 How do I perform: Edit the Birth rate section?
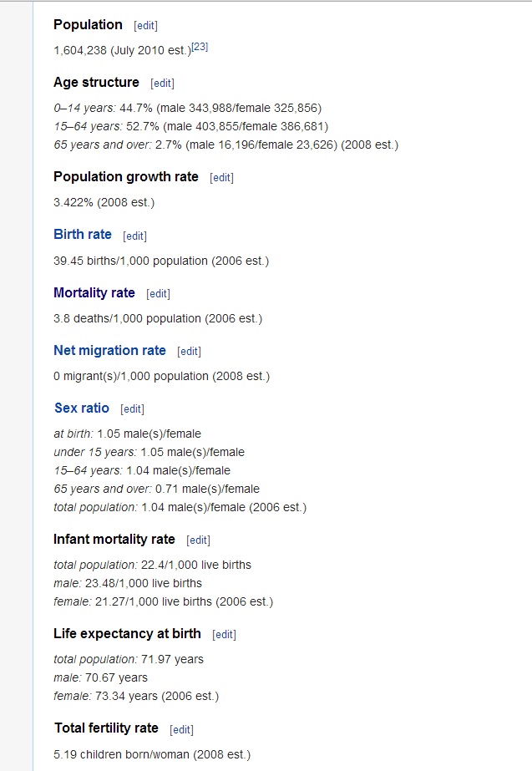tap(134, 236)
